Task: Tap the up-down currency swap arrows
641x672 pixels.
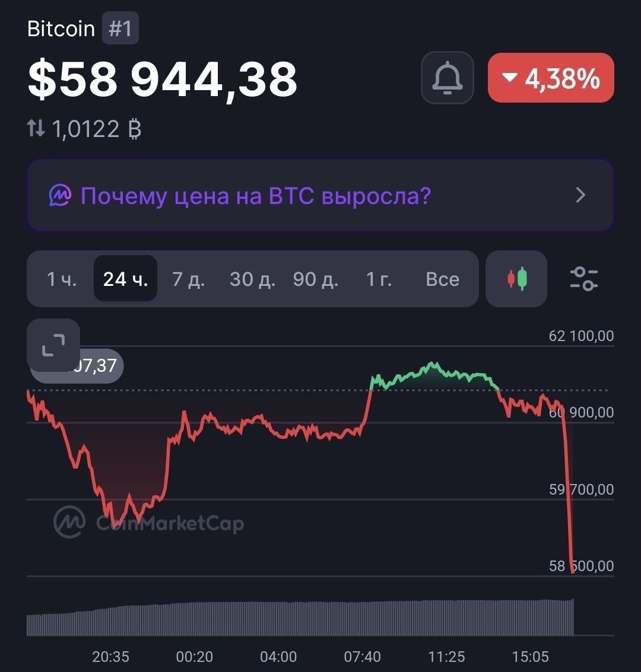Action: [36, 128]
